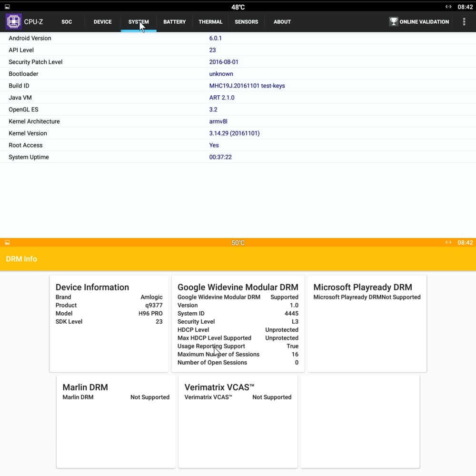
Task: Click the Bootloader value unknown
Action: pos(221,74)
